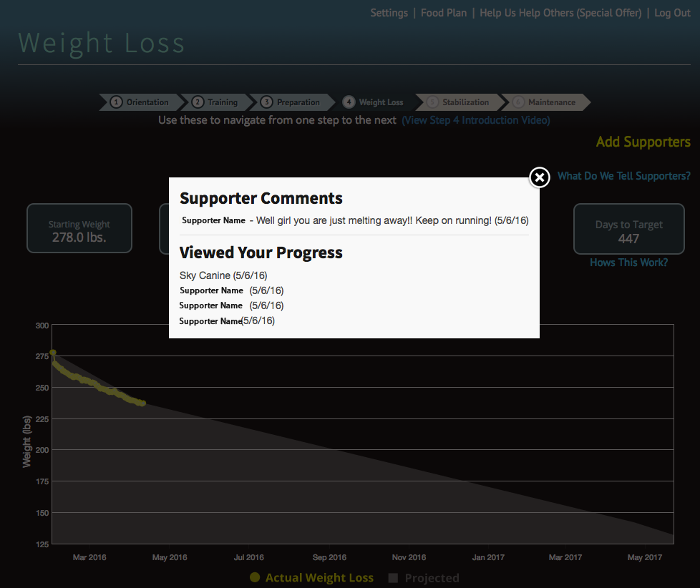View Step 4 Introduction Video

476,120
